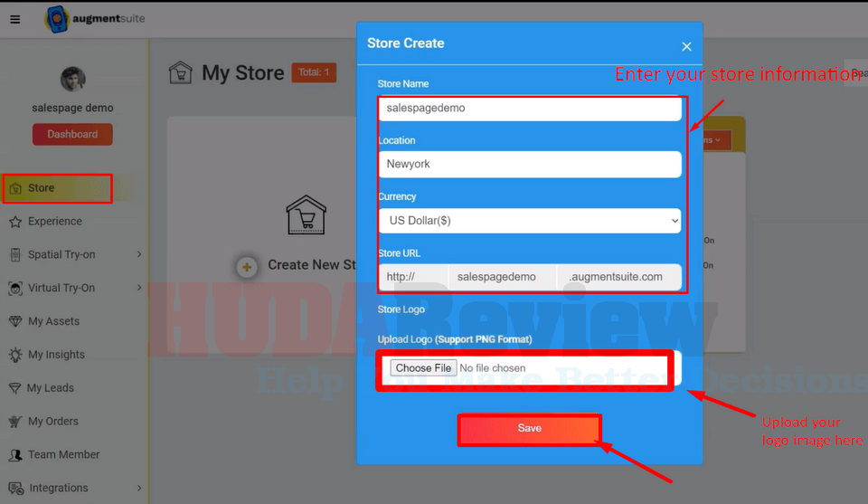Image resolution: width=868 pixels, height=504 pixels.
Task: Open the Dashboard button
Action: [72, 134]
